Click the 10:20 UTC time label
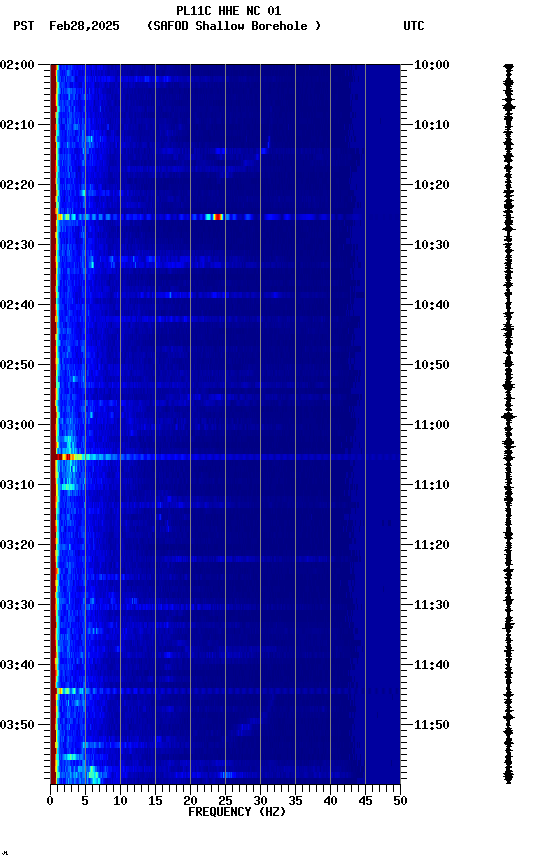The width and height of the screenshot is (552, 864). [x=432, y=185]
